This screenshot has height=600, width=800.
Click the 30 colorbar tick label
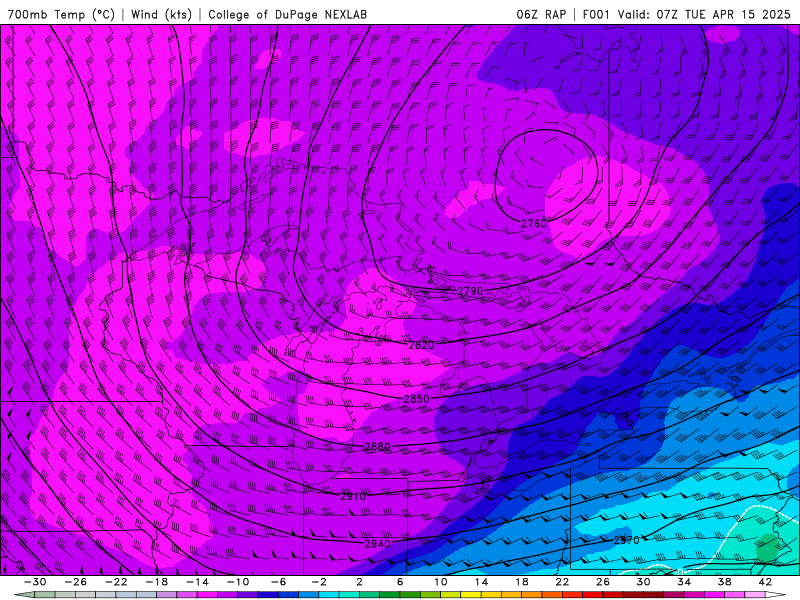(643, 582)
